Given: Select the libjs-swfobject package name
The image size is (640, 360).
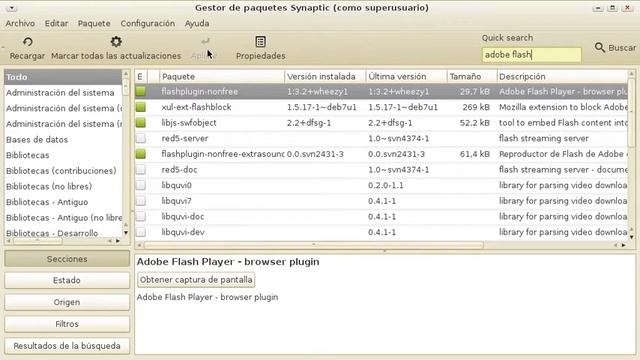Looking at the screenshot, I should [189, 122].
